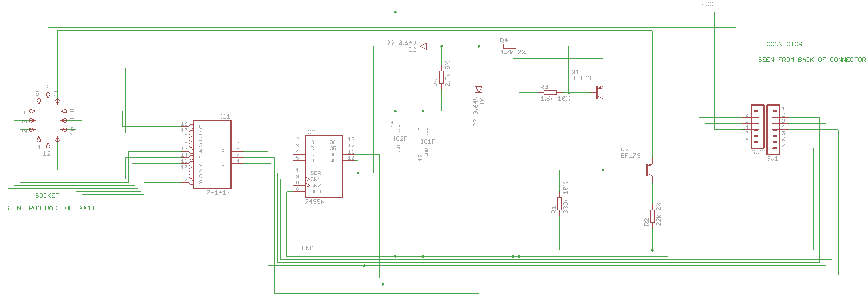Select resistor R1 330k symbol
The height and width of the screenshot is (294, 868).
(559, 204)
